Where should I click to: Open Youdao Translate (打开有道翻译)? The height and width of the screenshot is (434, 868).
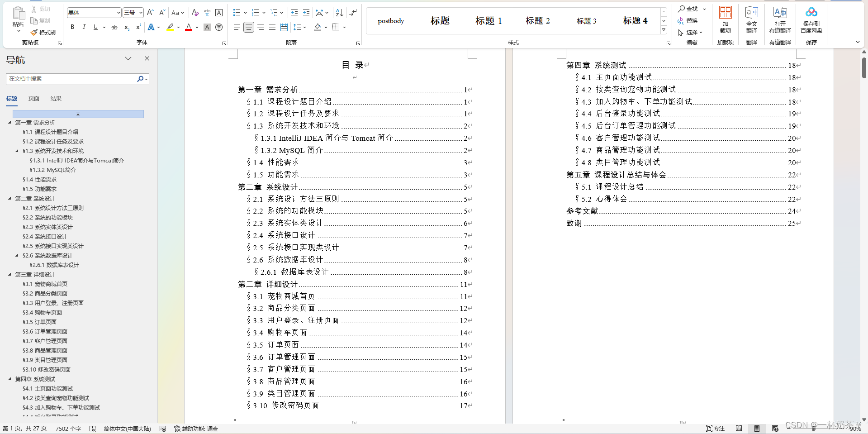(x=780, y=20)
